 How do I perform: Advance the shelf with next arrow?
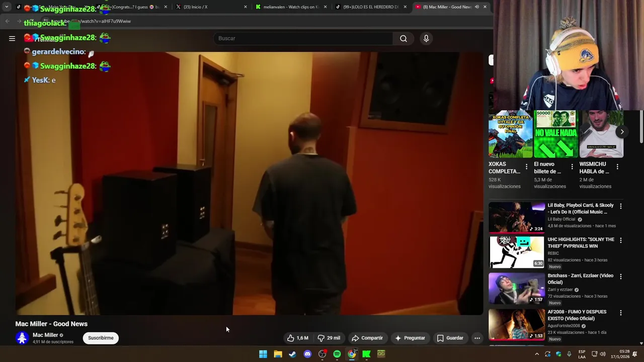(622, 132)
